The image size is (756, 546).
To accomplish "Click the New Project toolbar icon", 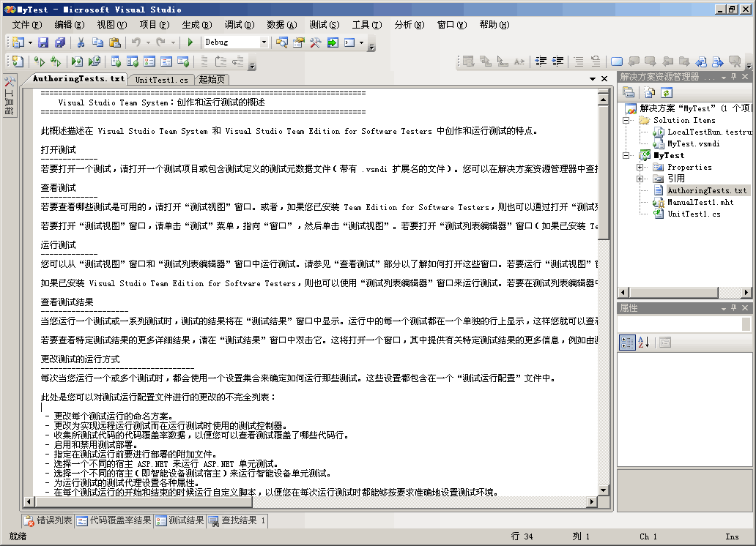I will pos(18,42).
